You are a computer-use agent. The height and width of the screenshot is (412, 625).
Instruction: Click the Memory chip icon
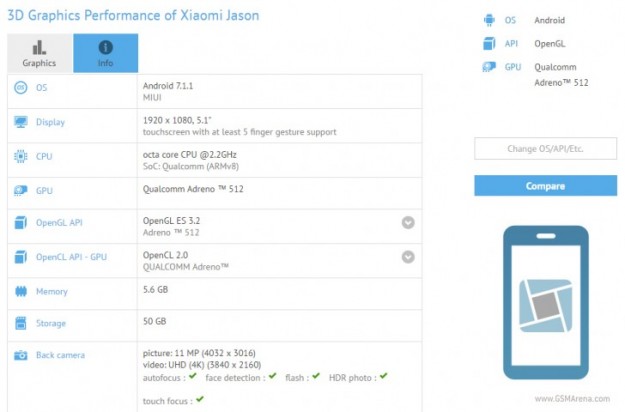pyautogui.click(x=20, y=291)
